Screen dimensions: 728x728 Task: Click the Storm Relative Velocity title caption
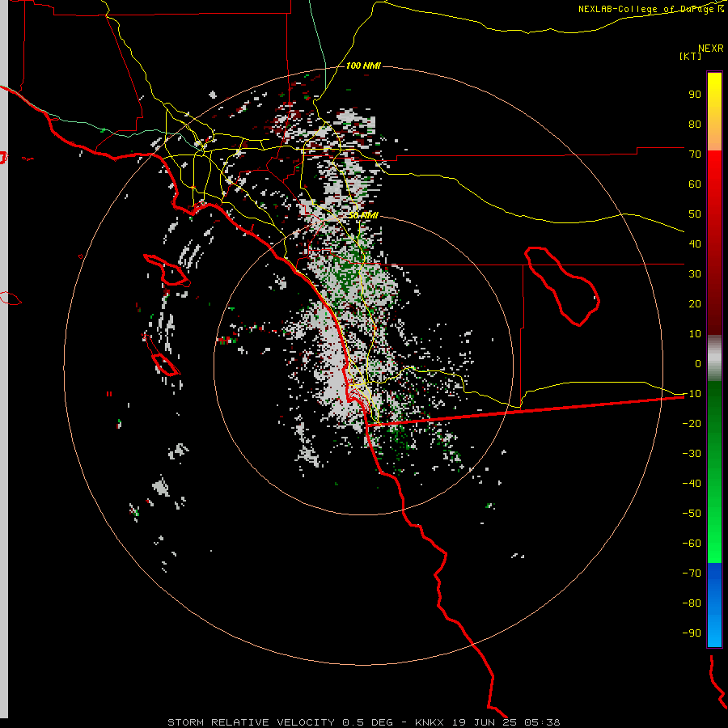(251, 722)
